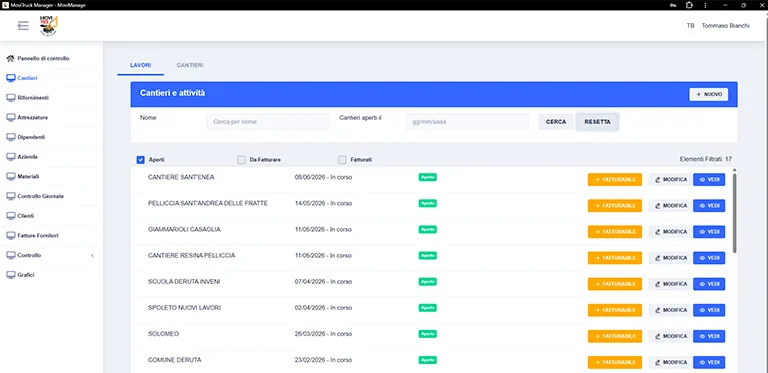Mark CANTIERE RESINA PELLICCIA as Fatturabile

615,258
